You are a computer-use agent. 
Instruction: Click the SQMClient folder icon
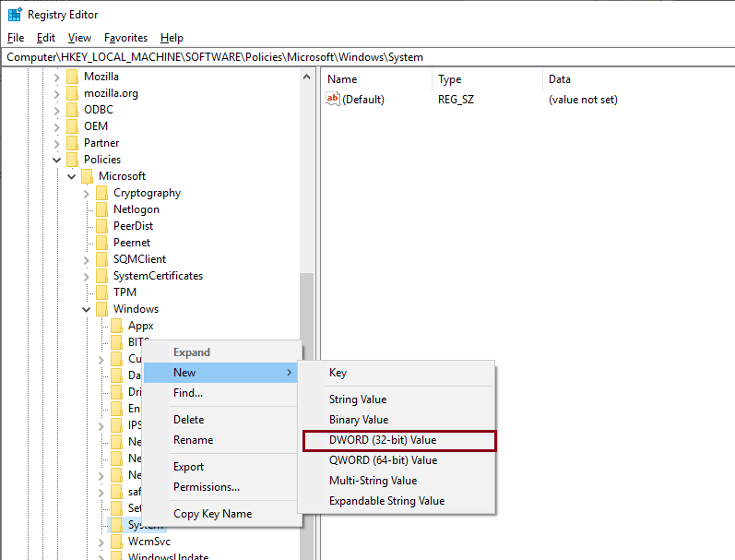[101, 259]
